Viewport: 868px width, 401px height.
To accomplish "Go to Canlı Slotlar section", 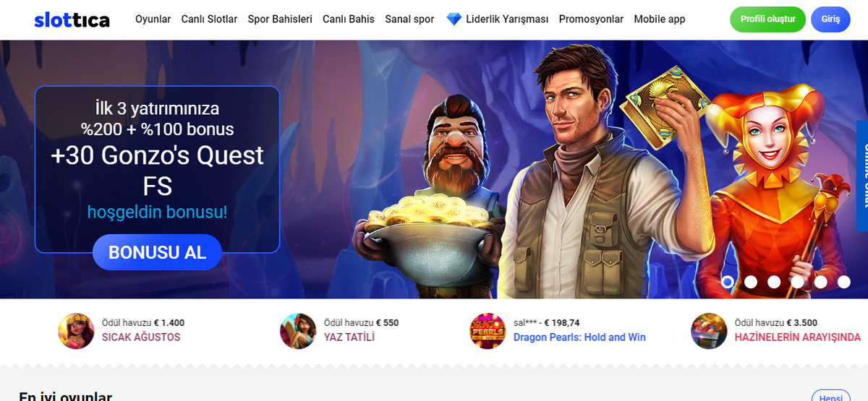I will [209, 20].
